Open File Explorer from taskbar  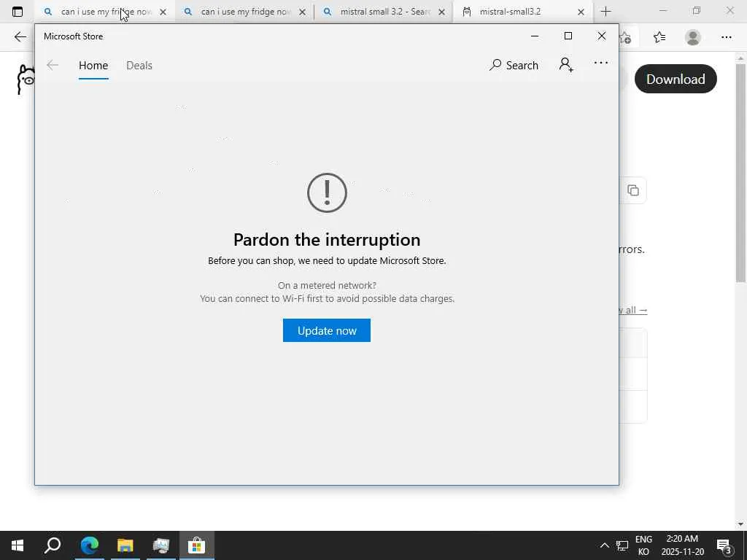tap(125, 545)
